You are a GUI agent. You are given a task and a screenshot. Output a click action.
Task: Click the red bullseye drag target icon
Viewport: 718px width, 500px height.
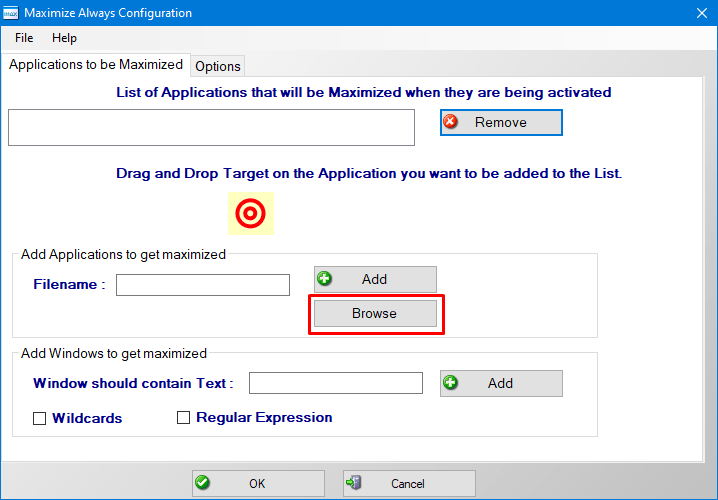point(250,213)
